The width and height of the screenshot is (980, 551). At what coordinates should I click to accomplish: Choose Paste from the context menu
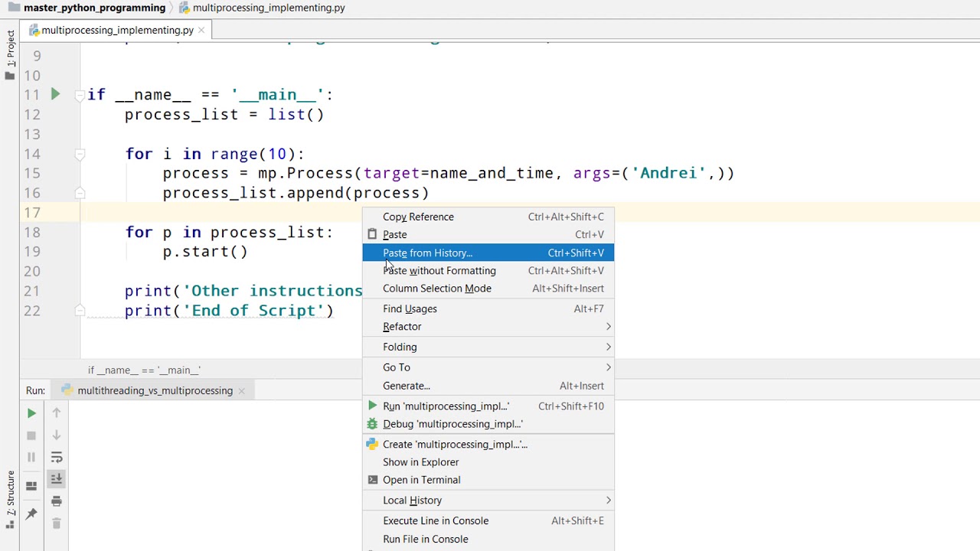click(x=488, y=234)
